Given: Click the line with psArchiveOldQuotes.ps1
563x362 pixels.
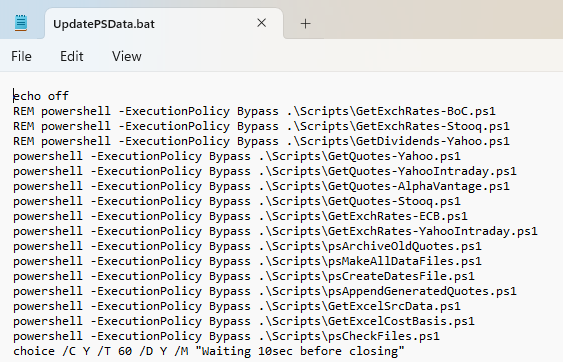Looking at the screenshot, I should 247,246.
